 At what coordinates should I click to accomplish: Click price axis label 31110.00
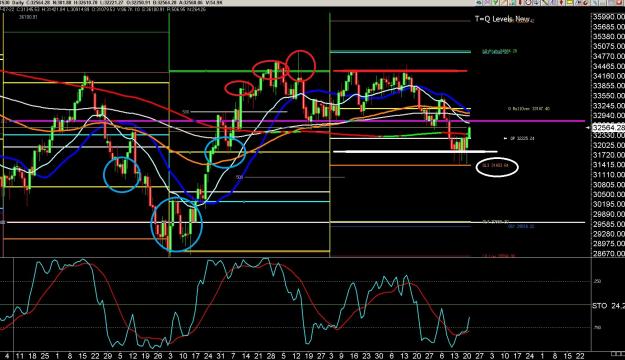[x=608, y=175]
